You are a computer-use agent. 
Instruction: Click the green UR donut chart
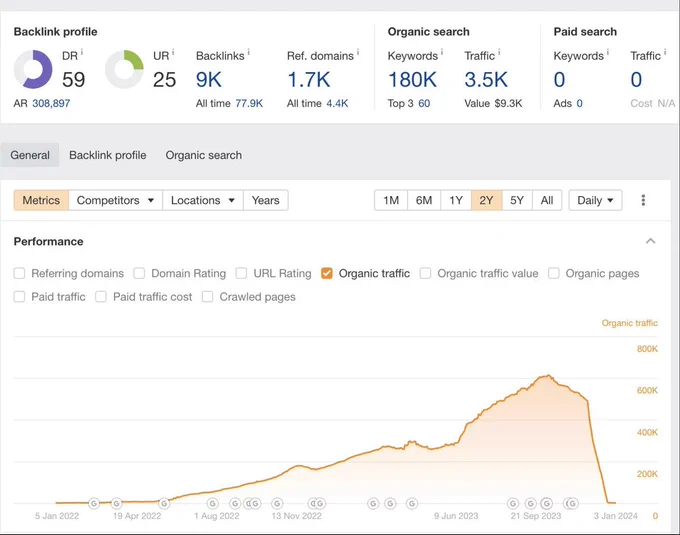tap(124, 69)
